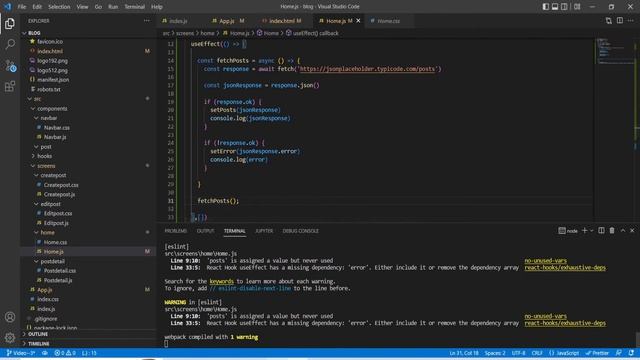Close the terminal panel
This screenshot has height=360, width=640.
click(x=632, y=231)
